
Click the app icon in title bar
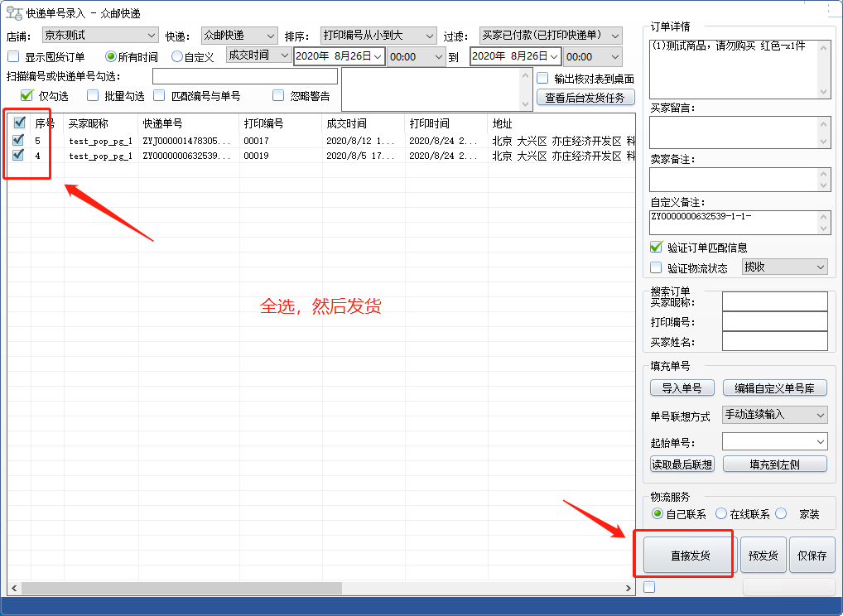pyautogui.click(x=14, y=13)
